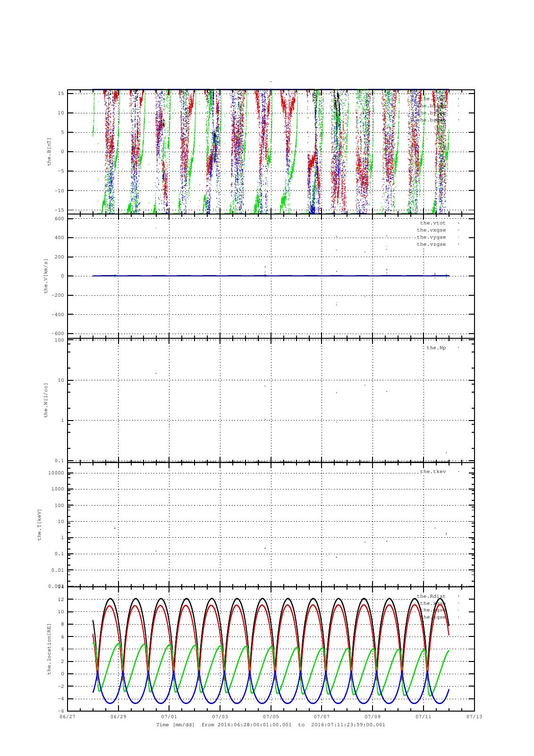
Task: Select the 'the.vtot' legend entry
Action: [432, 223]
